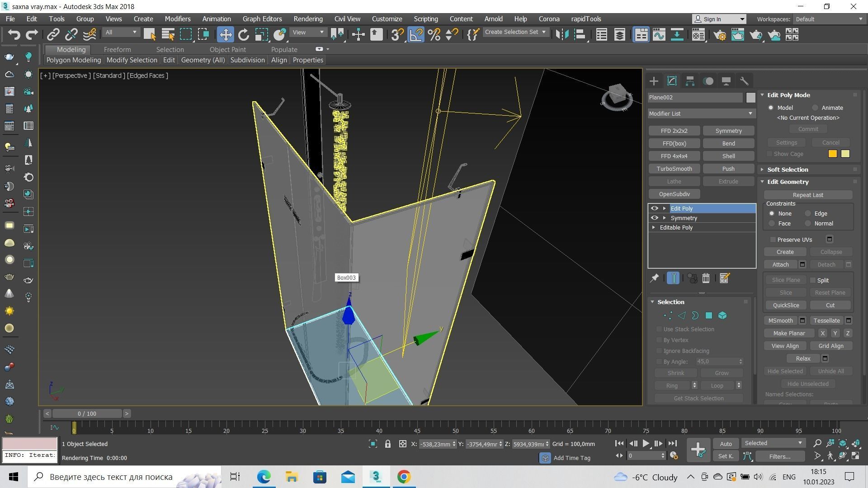Click the Play Animation button
Viewport: 868px width, 488px height.
click(x=646, y=444)
